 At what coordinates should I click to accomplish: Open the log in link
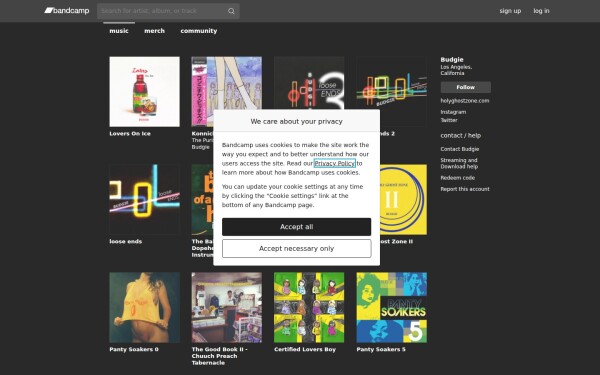pyautogui.click(x=541, y=11)
